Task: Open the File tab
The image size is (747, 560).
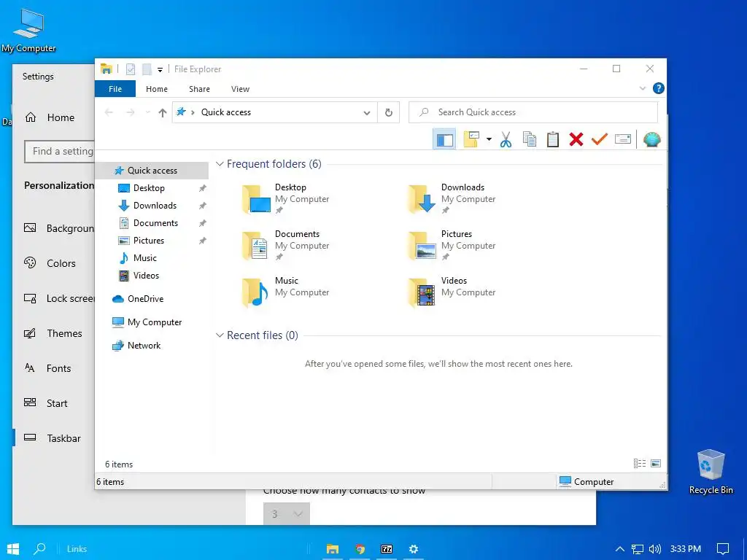Action: click(x=115, y=89)
